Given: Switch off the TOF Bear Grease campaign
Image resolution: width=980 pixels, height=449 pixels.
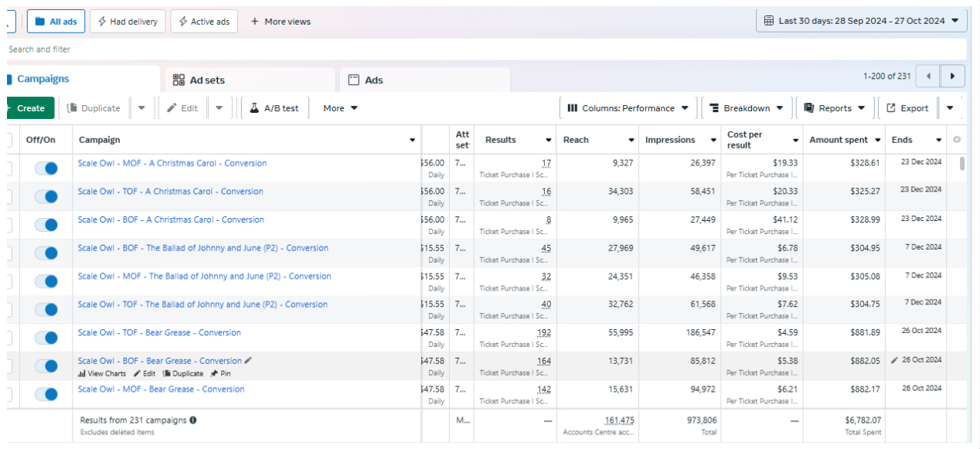Looking at the screenshot, I should point(46,338).
